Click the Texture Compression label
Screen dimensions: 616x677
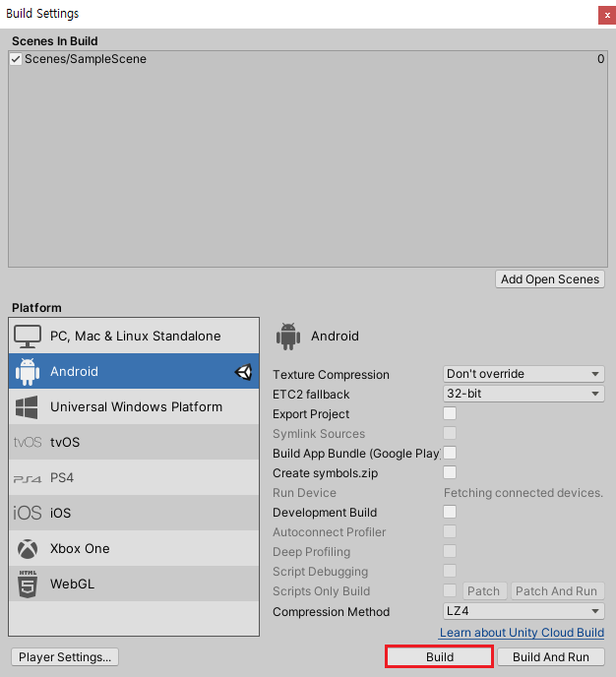(331, 375)
